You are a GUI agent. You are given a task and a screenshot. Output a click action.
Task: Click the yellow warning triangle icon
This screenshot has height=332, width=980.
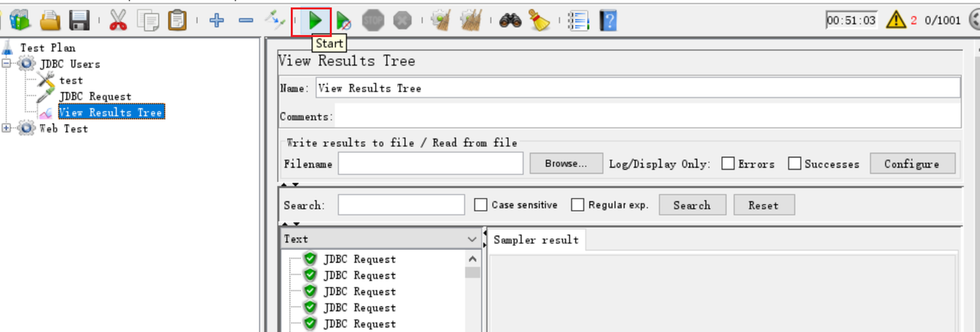[896, 21]
